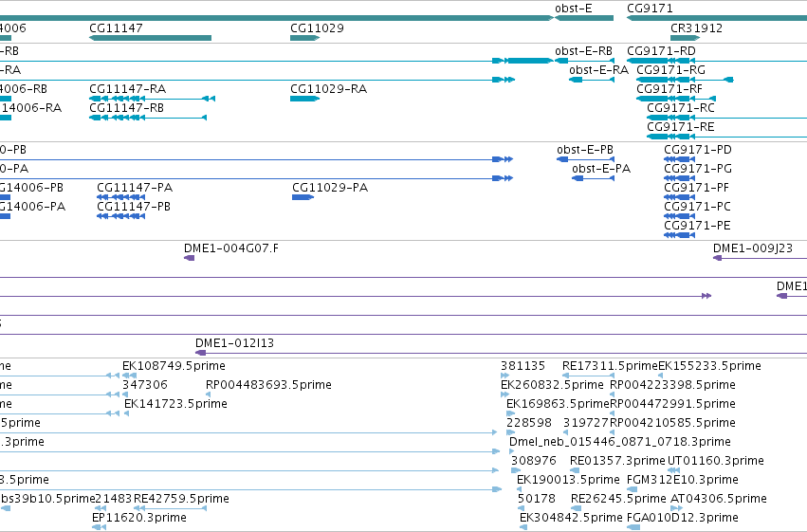Click transcript CG9171-RD label

pyautogui.click(x=661, y=51)
